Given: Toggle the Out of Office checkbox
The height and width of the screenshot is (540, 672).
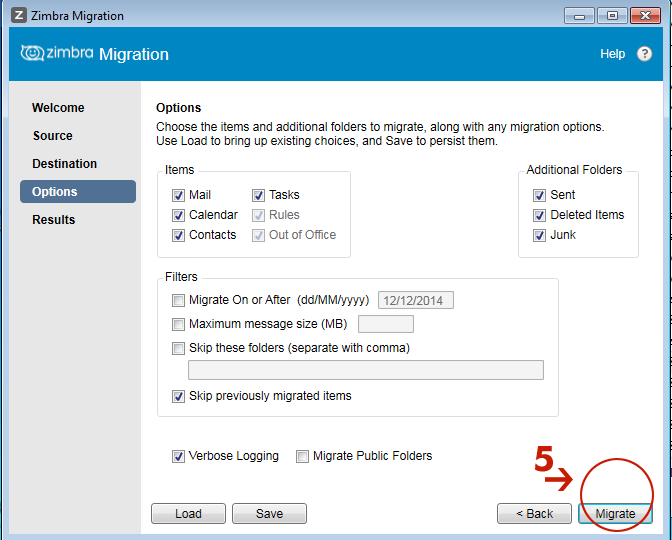Looking at the screenshot, I should click(x=258, y=235).
